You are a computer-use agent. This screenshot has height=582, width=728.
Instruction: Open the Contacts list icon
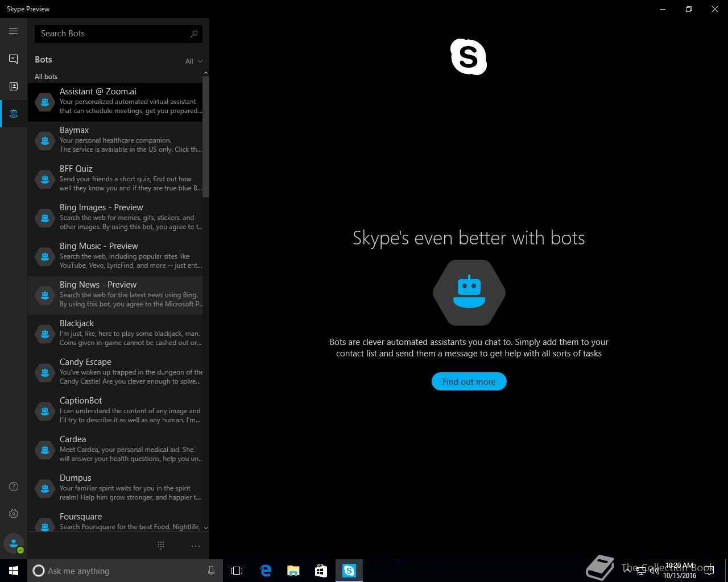click(13, 86)
